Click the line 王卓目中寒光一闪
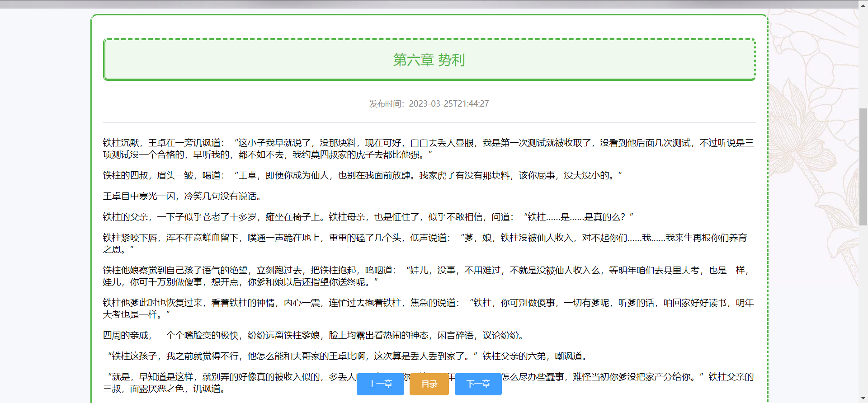This screenshot has height=403, width=868. coord(182,196)
